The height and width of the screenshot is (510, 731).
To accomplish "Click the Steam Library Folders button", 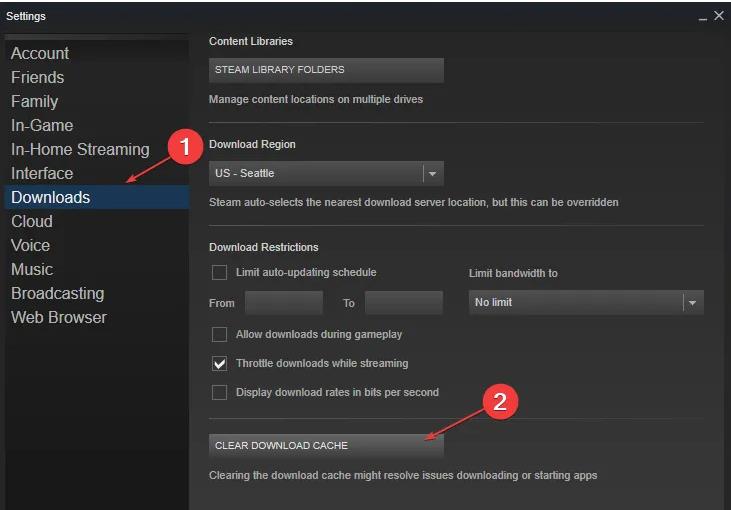I will 326,70.
